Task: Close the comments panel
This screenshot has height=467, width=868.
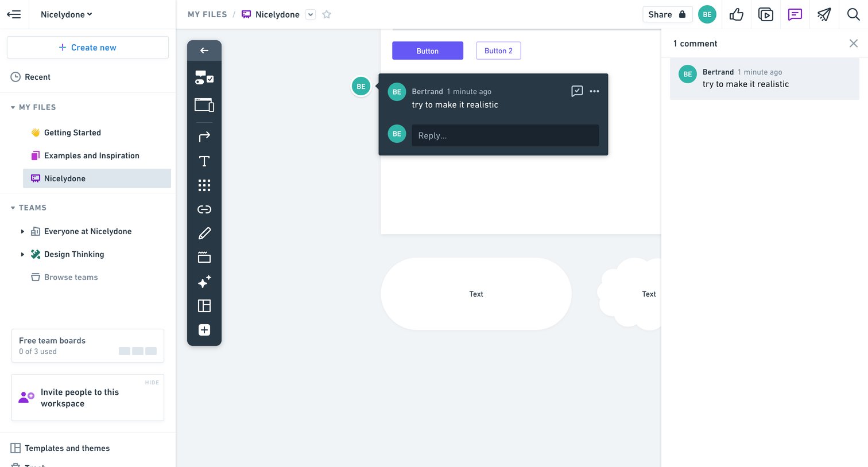Action: (854, 44)
